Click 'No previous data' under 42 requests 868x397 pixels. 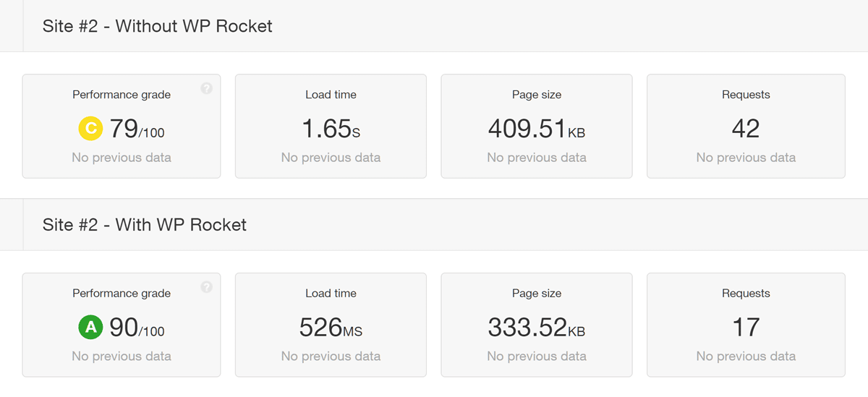click(x=746, y=158)
